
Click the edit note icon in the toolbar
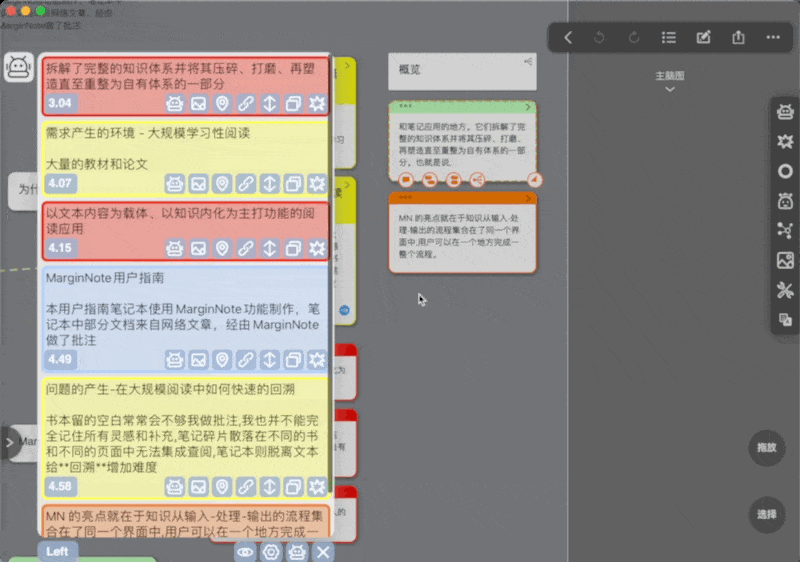click(x=704, y=37)
